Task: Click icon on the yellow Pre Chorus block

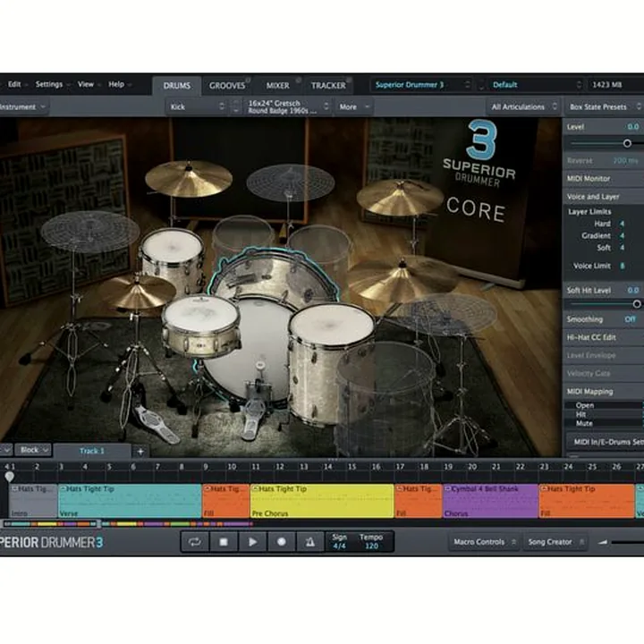Action: coord(255,488)
